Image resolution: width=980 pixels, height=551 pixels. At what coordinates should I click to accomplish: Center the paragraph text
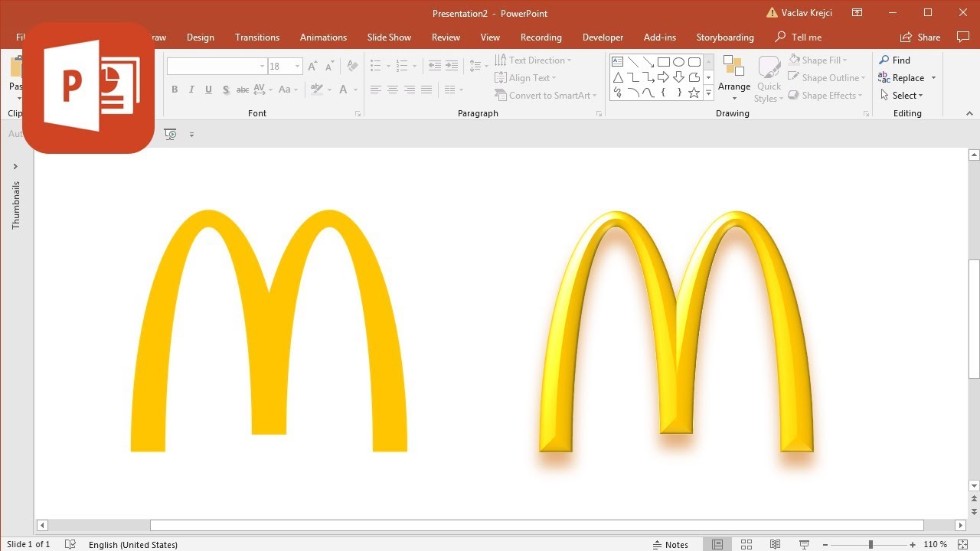coord(392,90)
